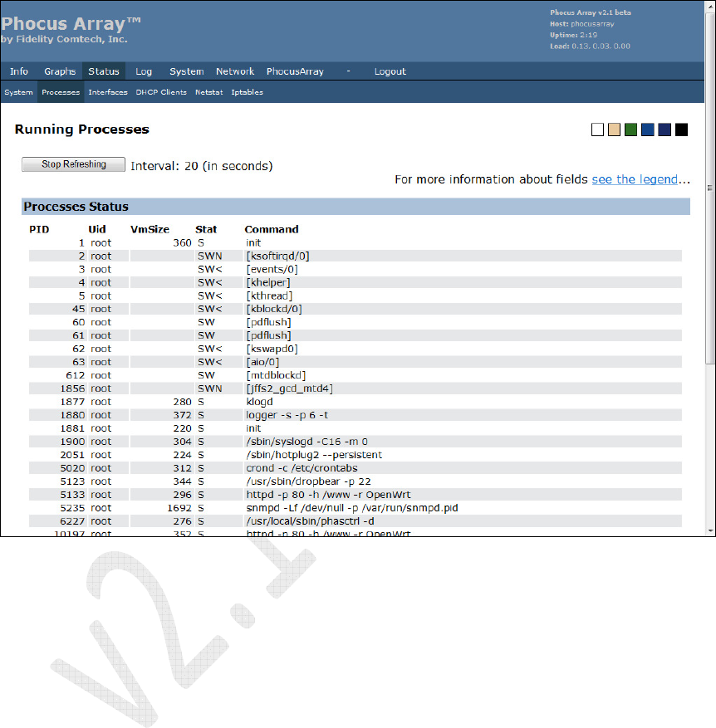Click the vertical scrollbar thumb

710,188
